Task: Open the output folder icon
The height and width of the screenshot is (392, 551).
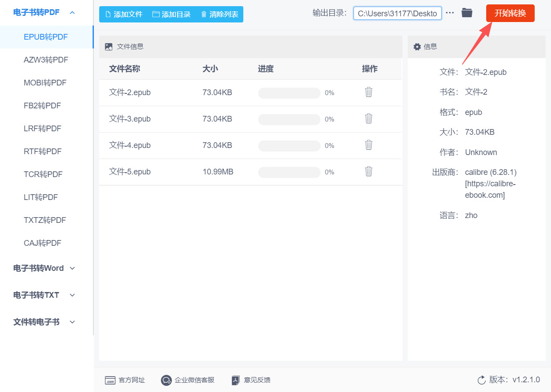Action: (x=467, y=13)
